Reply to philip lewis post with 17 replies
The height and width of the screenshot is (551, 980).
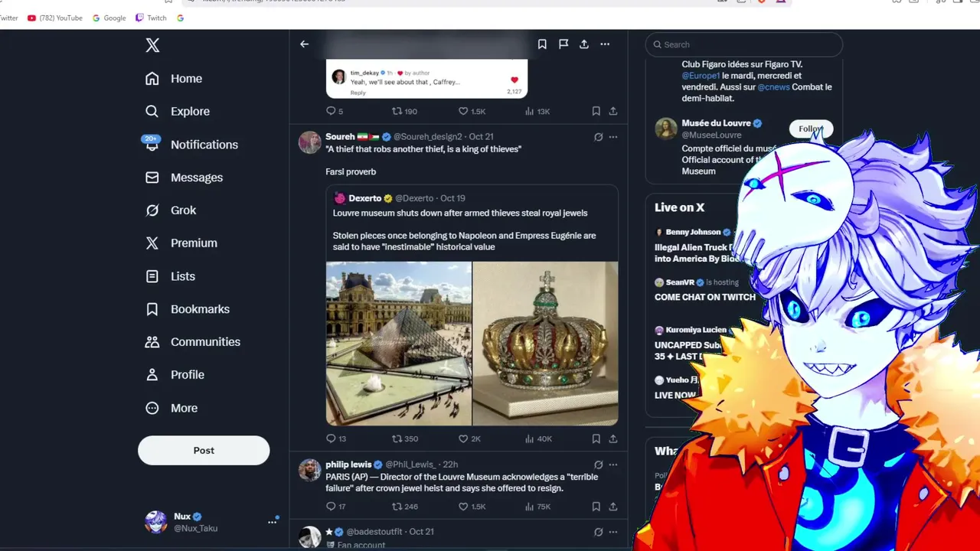[336, 507]
